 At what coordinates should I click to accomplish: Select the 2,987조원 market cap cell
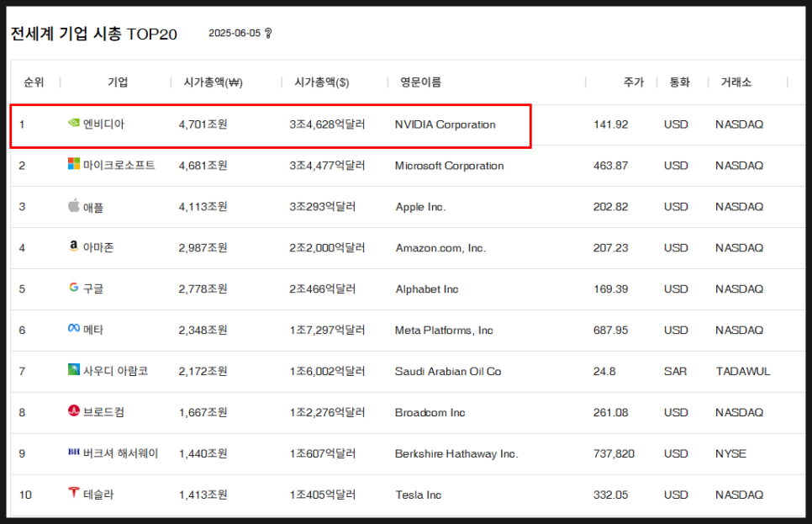coord(203,248)
